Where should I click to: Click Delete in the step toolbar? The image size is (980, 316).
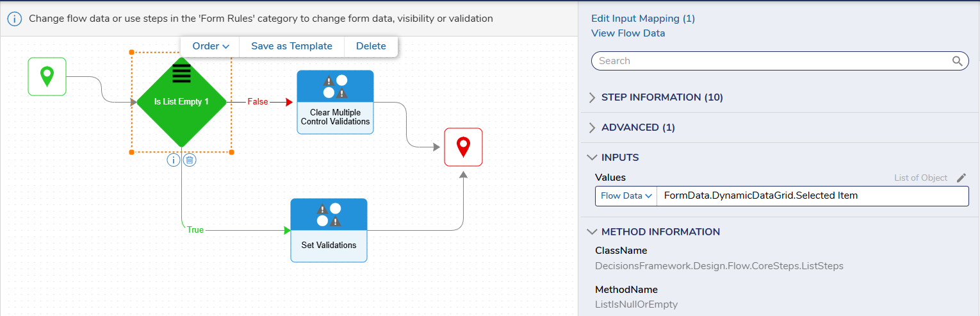pyautogui.click(x=371, y=46)
